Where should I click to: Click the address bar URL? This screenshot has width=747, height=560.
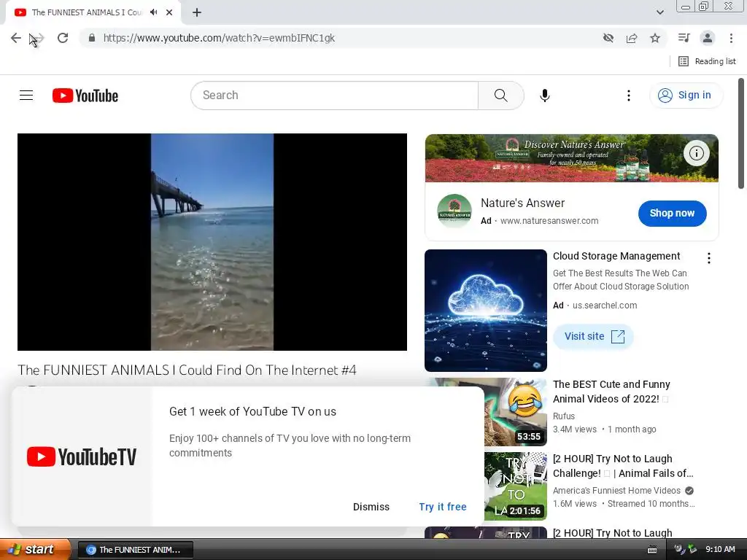[219, 38]
